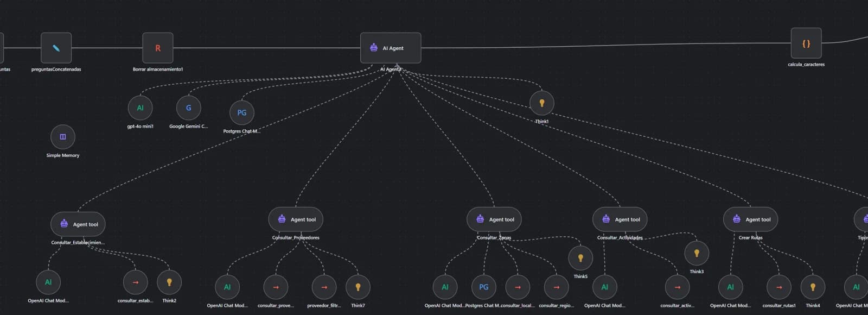Select the Consultar_Proveedores agent tool node

(296, 219)
